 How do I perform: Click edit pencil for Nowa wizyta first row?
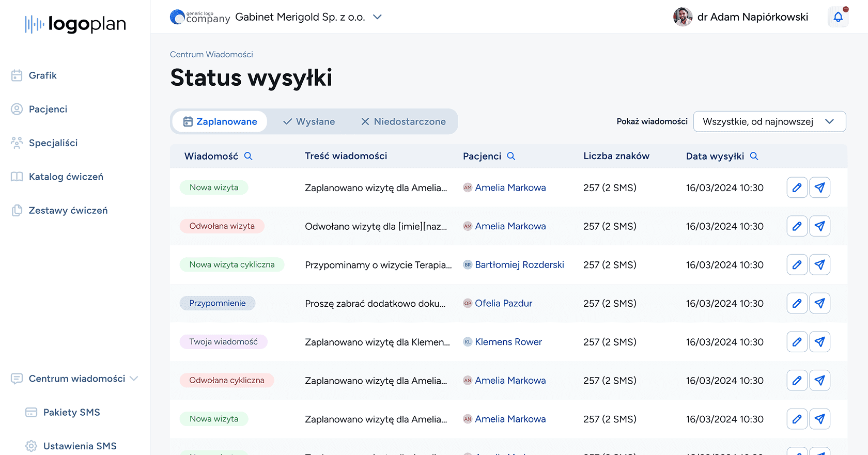coord(797,187)
